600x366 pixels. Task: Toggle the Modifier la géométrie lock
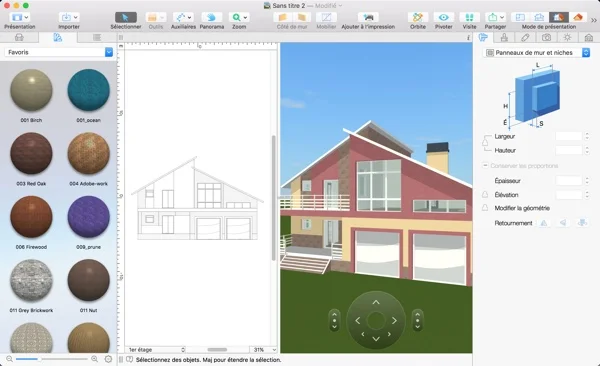(485, 208)
